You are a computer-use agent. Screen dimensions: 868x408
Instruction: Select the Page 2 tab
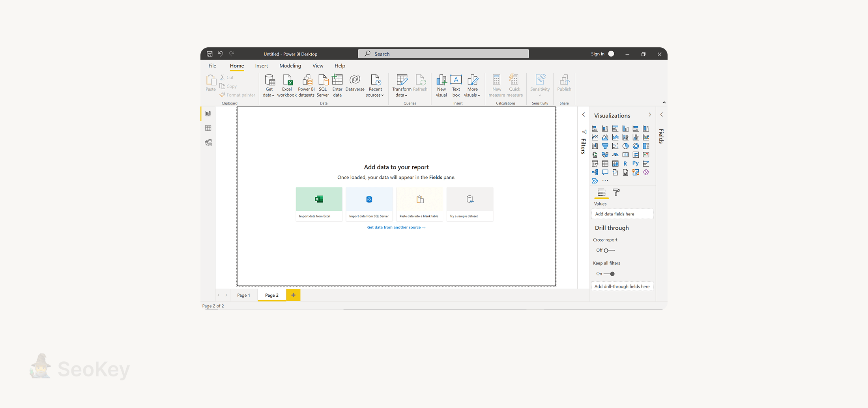tap(271, 295)
